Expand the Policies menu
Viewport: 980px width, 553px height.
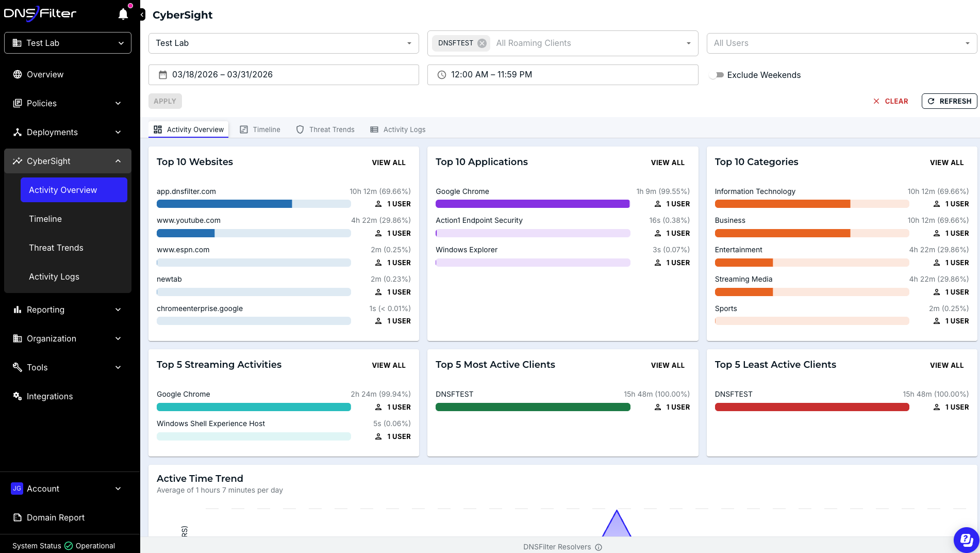tap(118, 103)
